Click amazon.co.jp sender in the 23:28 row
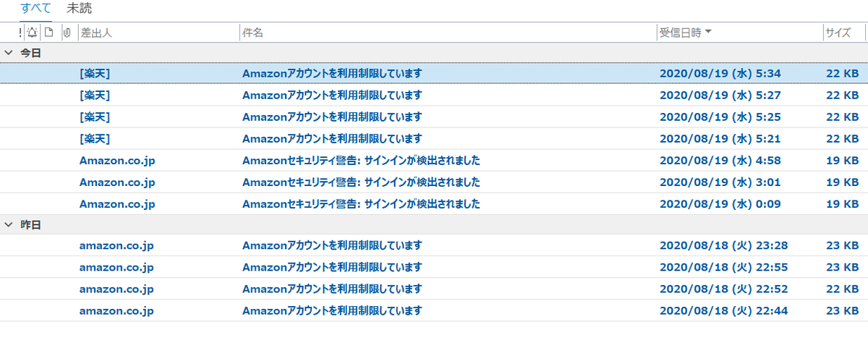868x351 pixels. click(x=116, y=245)
